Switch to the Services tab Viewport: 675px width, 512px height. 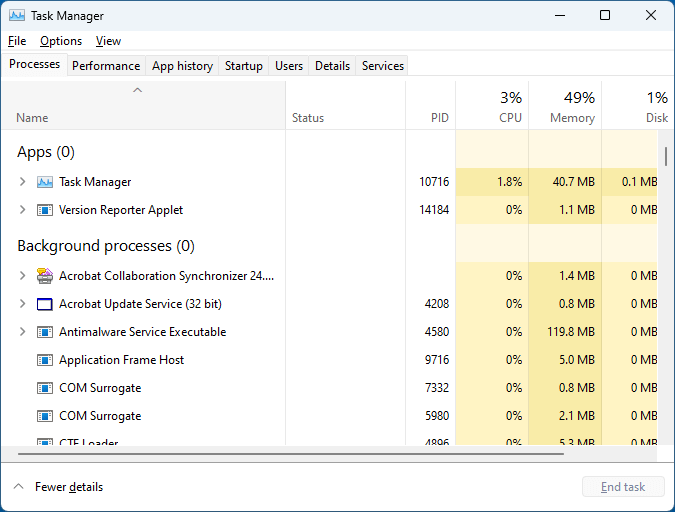click(x=383, y=66)
